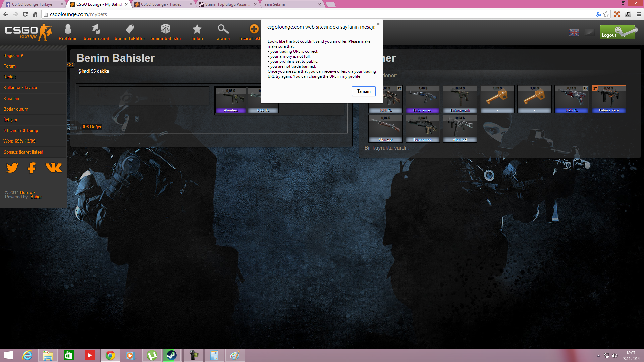Expand the Bağışlar dropdown
The width and height of the screenshot is (644, 362).
click(13, 55)
